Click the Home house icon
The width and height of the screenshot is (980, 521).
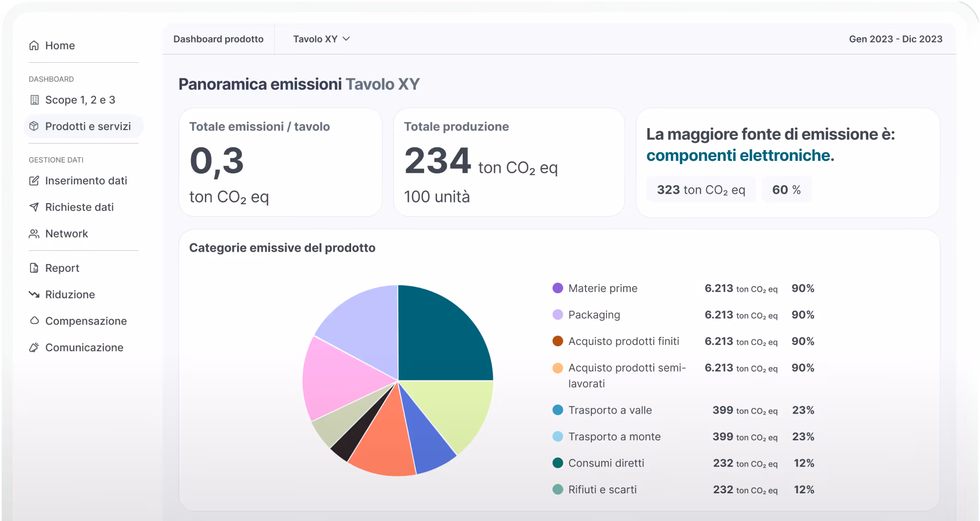coord(34,46)
